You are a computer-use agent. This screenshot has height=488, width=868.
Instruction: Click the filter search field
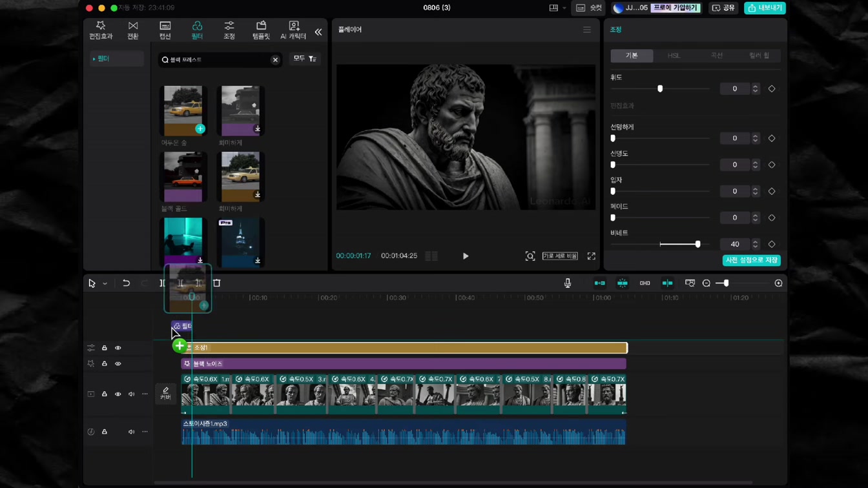coord(220,60)
